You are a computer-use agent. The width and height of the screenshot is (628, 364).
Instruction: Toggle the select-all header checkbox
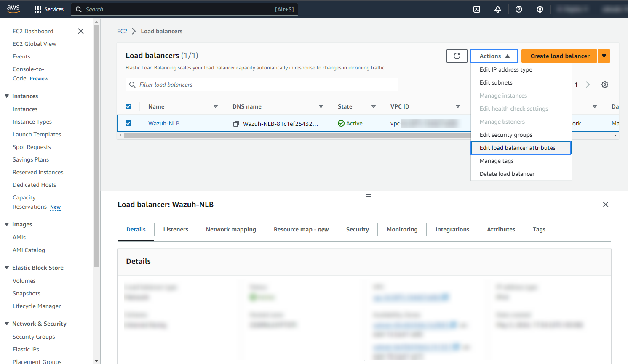tap(128, 106)
